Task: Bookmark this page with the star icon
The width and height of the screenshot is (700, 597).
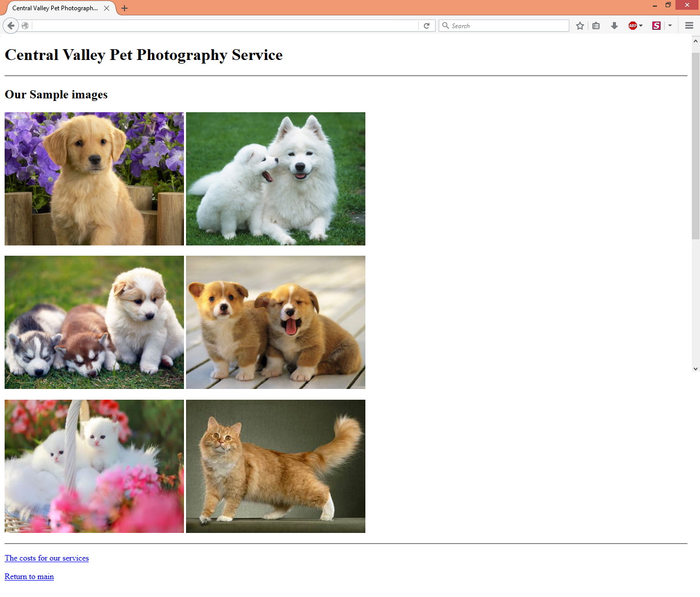Action: coord(580,26)
